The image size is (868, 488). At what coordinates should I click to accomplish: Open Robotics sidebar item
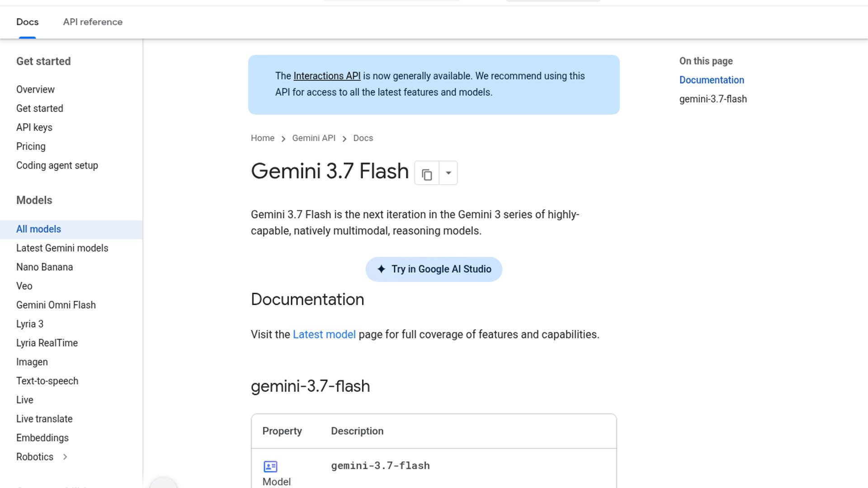pyautogui.click(x=35, y=457)
